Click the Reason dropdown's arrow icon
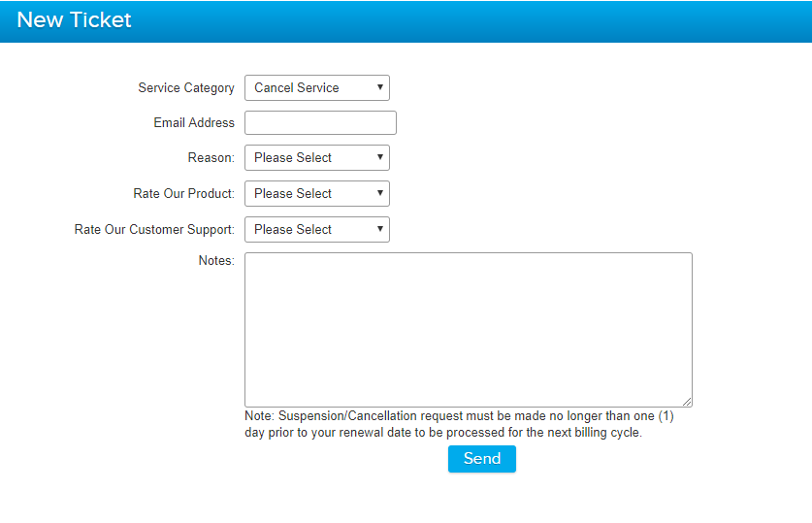The image size is (812, 523). [x=380, y=157]
